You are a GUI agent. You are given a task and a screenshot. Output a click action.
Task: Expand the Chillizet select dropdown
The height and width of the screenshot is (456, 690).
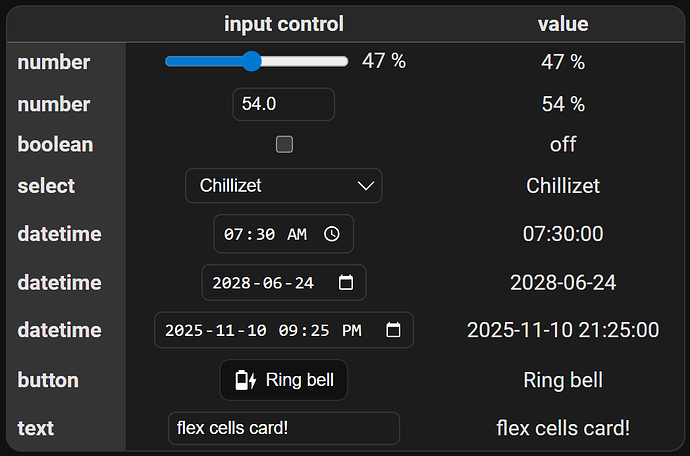pos(283,185)
